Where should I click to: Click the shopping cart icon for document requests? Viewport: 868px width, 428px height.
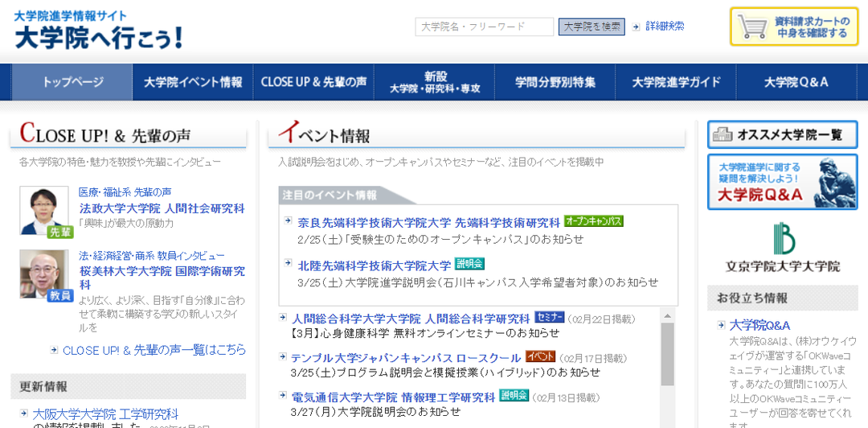click(752, 27)
